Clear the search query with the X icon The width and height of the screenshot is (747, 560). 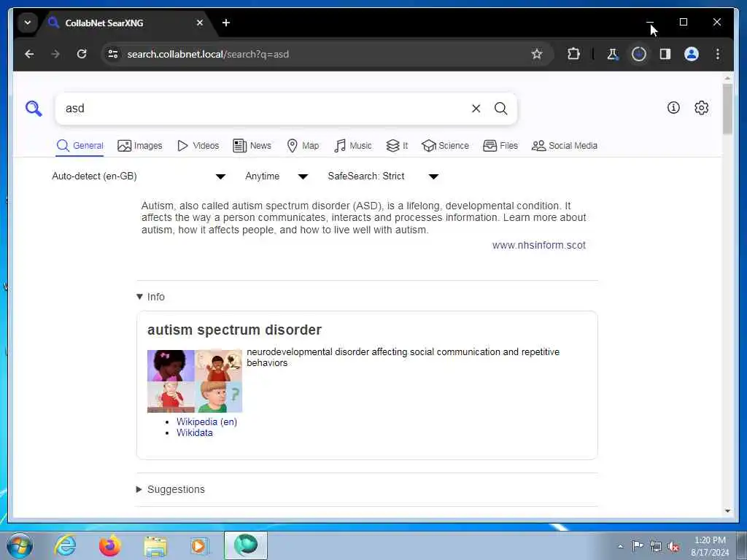pos(476,109)
